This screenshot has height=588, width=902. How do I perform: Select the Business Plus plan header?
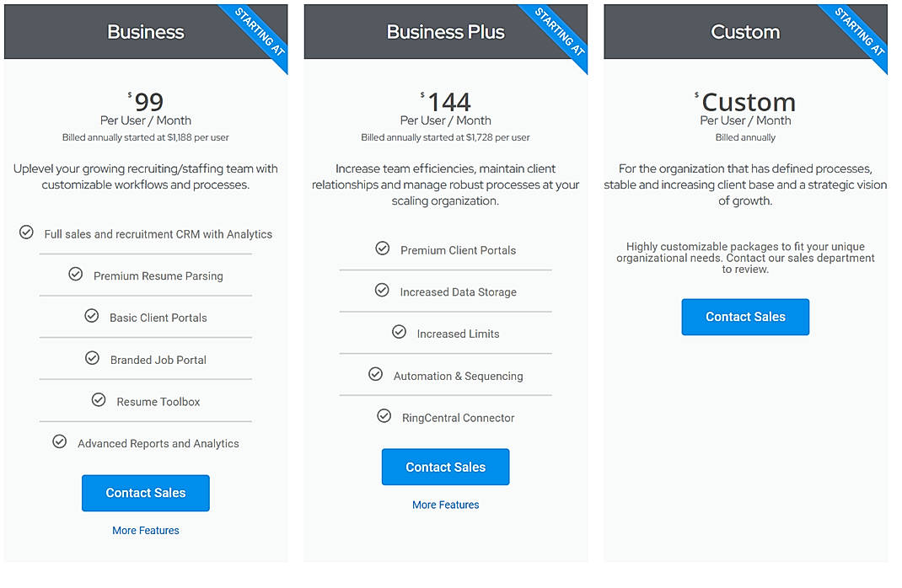coord(445,32)
